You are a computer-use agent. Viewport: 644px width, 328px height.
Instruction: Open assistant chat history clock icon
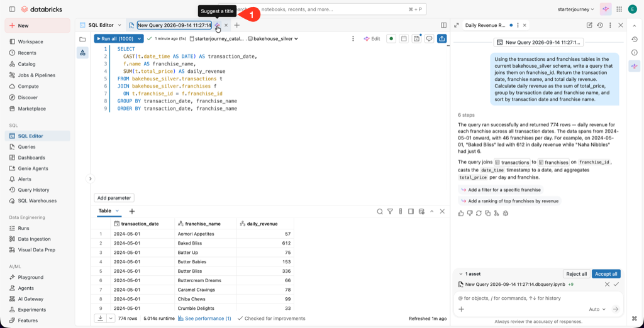600,25
